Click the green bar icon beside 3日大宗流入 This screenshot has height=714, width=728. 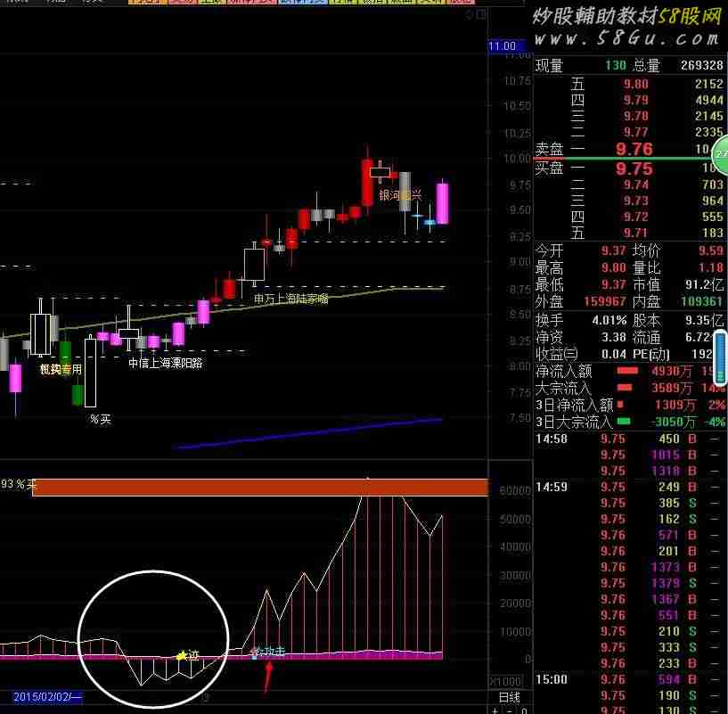click(624, 422)
